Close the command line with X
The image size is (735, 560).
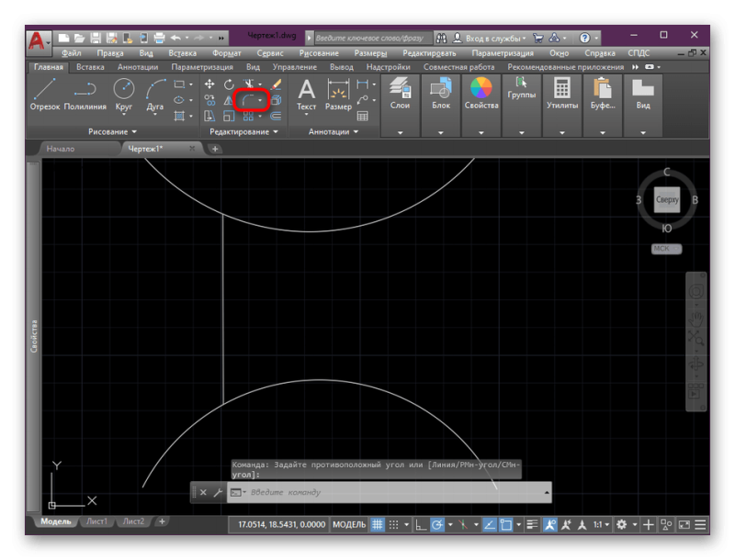(203, 493)
